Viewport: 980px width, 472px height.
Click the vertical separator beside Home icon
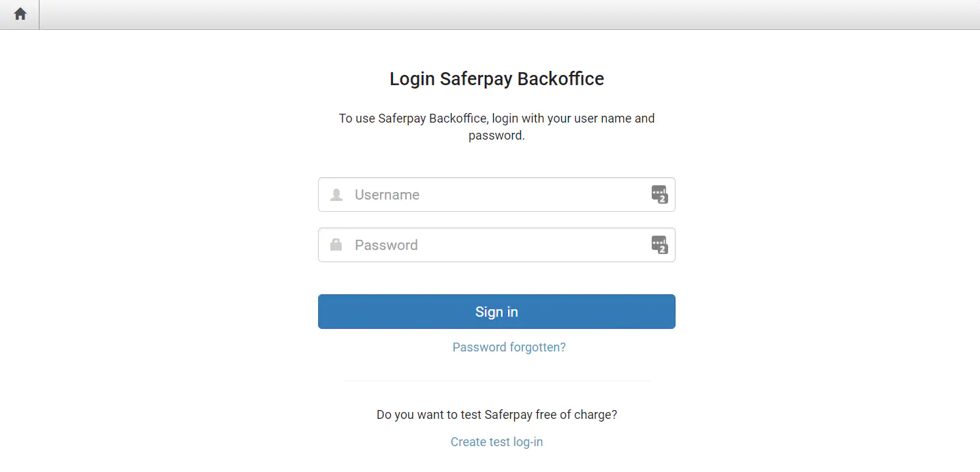click(x=39, y=14)
